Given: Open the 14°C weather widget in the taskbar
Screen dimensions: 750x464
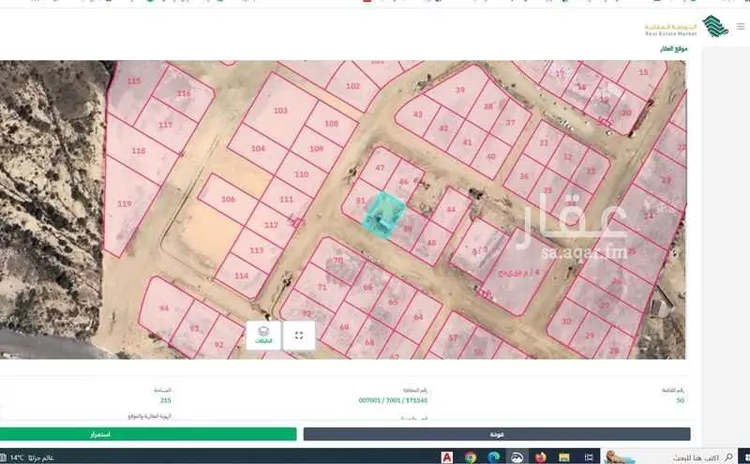Looking at the screenshot, I should (x=32, y=458).
